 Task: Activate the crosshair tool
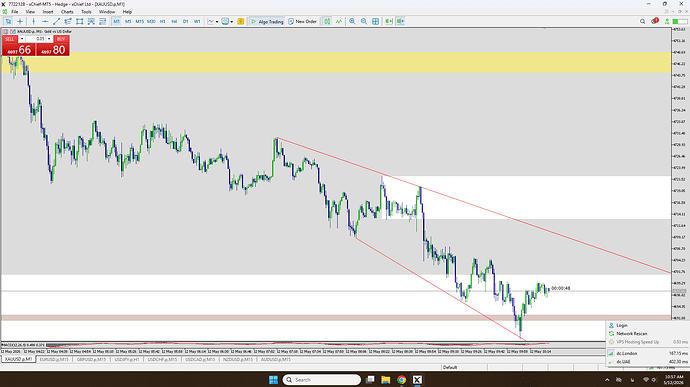pos(20,21)
